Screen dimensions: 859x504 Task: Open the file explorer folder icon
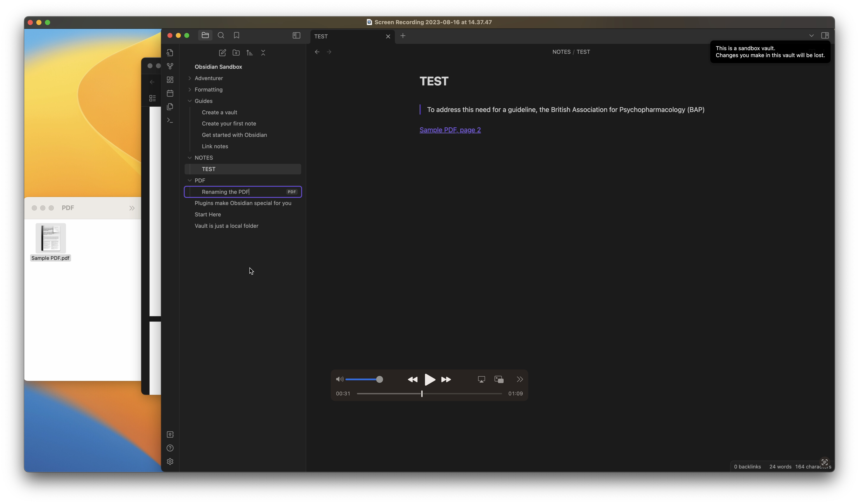tap(205, 35)
